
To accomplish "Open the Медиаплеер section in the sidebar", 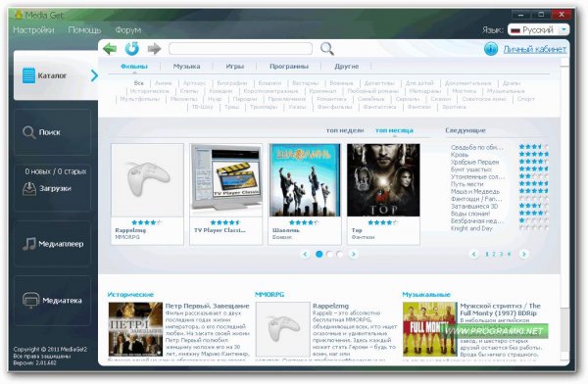I will [x=53, y=244].
